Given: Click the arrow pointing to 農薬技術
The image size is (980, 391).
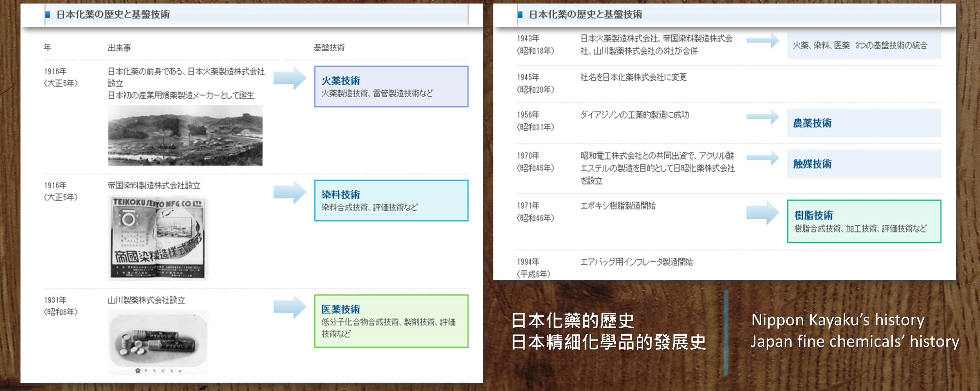Looking at the screenshot, I should [x=763, y=117].
